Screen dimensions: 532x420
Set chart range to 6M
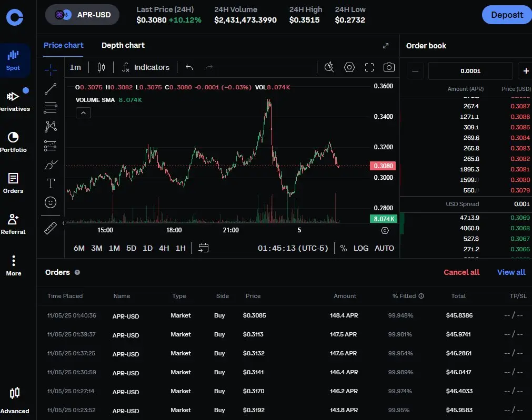(x=79, y=248)
